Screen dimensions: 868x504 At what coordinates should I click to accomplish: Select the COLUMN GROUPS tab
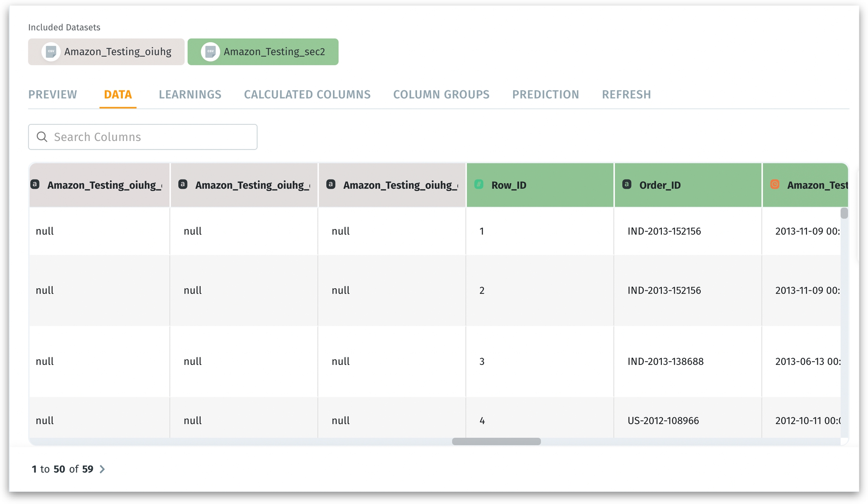coord(441,95)
